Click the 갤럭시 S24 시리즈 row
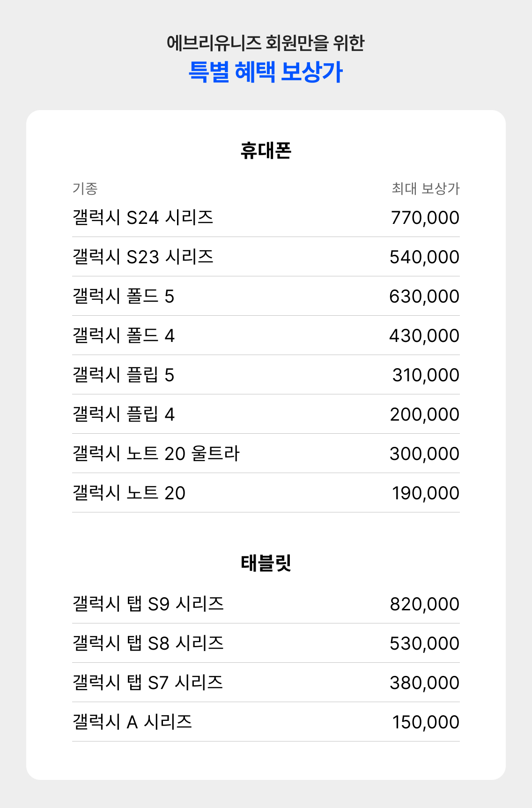532x808 pixels. 266,217
